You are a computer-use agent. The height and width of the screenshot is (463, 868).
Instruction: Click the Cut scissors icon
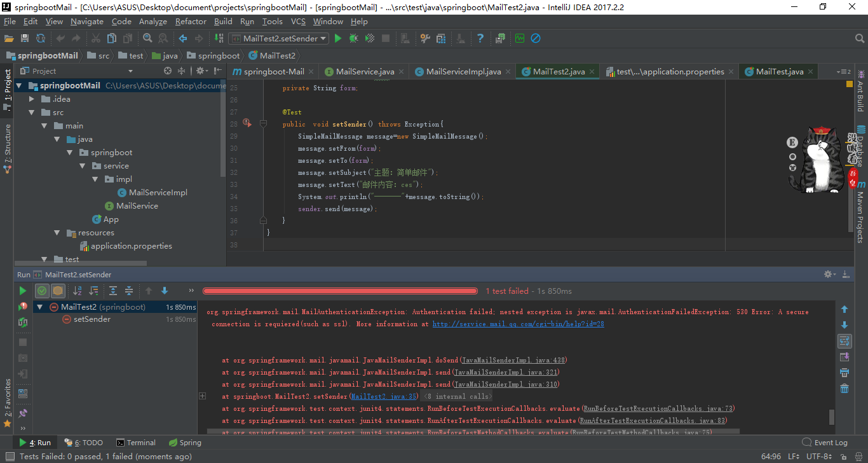(96, 38)
